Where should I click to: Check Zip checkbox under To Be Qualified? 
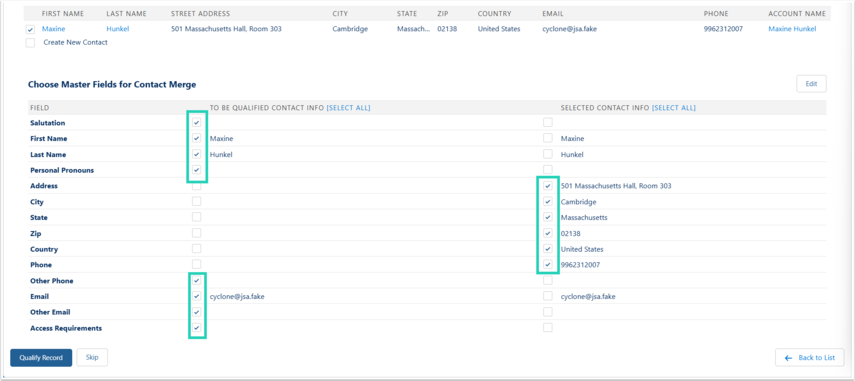click(x=196, y=233)
